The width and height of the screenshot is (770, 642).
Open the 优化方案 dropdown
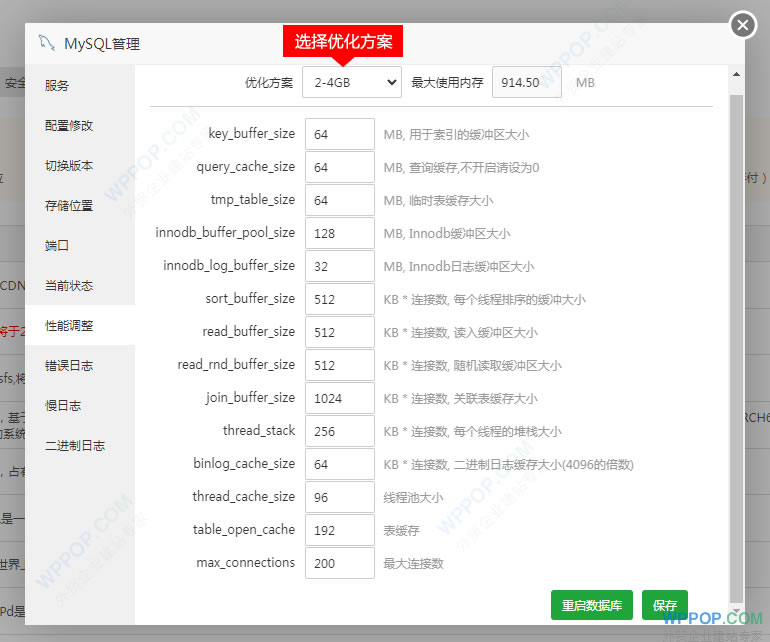[352, 83]
